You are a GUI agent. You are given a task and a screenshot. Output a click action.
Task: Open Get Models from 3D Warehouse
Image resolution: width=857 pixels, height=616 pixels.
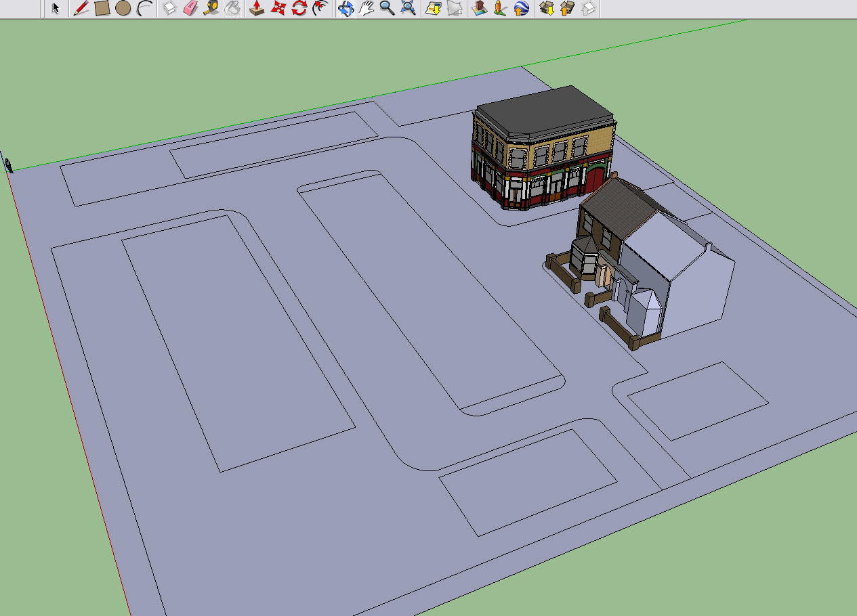[x=546, y=8]
